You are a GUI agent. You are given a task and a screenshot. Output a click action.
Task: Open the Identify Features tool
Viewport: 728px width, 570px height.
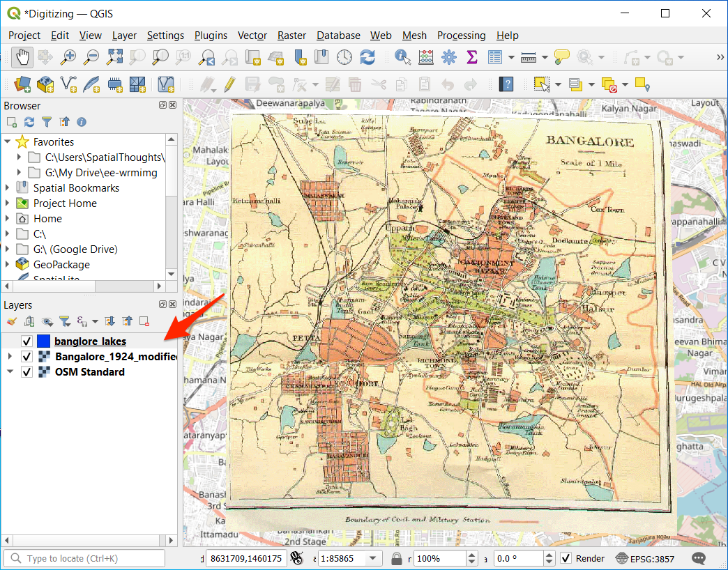click(x=402, y=57)
